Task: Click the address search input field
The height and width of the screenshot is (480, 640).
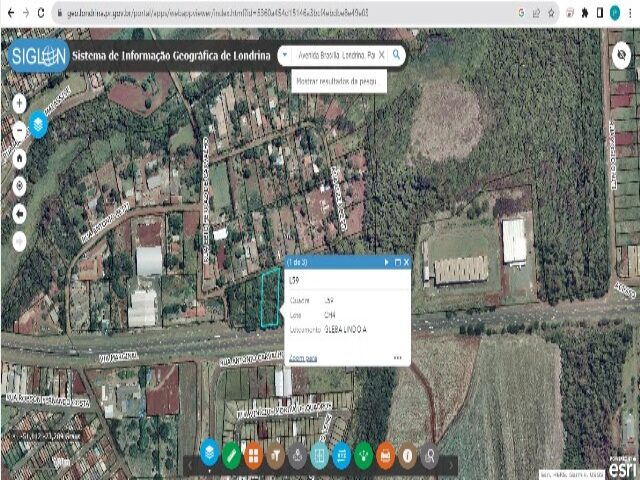Action: pos(336,55)
